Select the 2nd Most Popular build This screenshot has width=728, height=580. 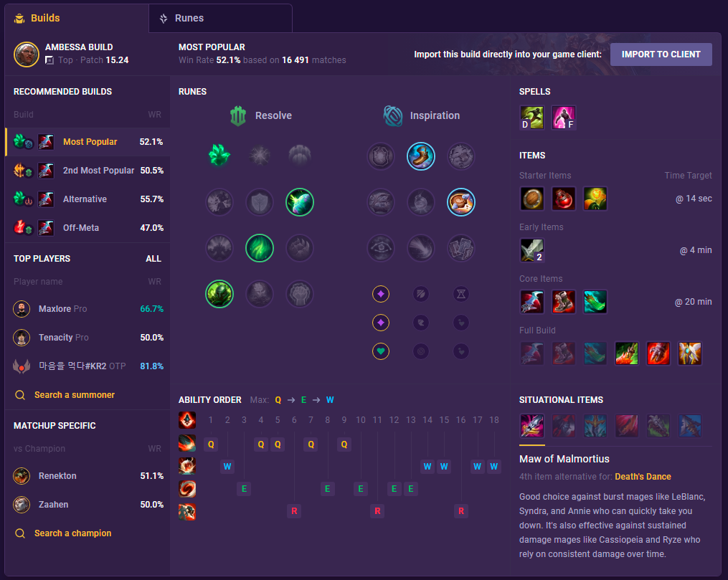click(88, 171)
